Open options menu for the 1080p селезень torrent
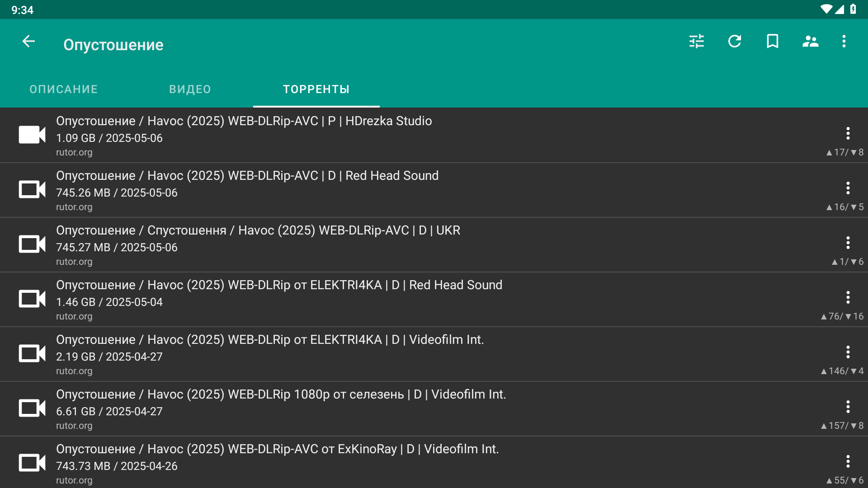The height and width of the screenshot is (488, 868). pyautogui.click(x=848, y=407)
